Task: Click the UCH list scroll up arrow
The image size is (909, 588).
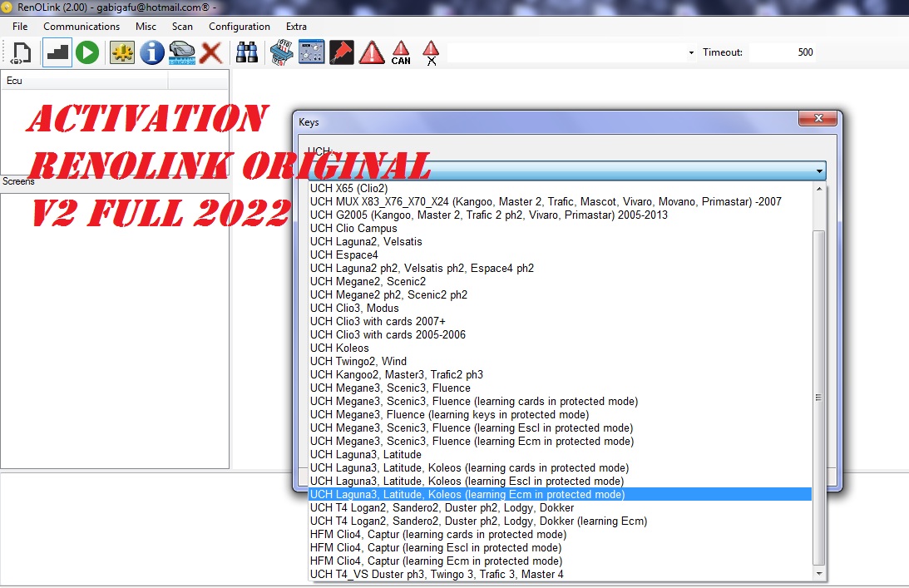Action: (818, 189)
